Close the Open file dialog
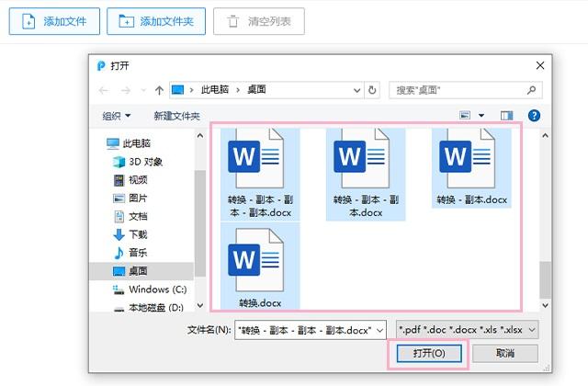This screenshot has width=588, height=386. click(540, 65)
